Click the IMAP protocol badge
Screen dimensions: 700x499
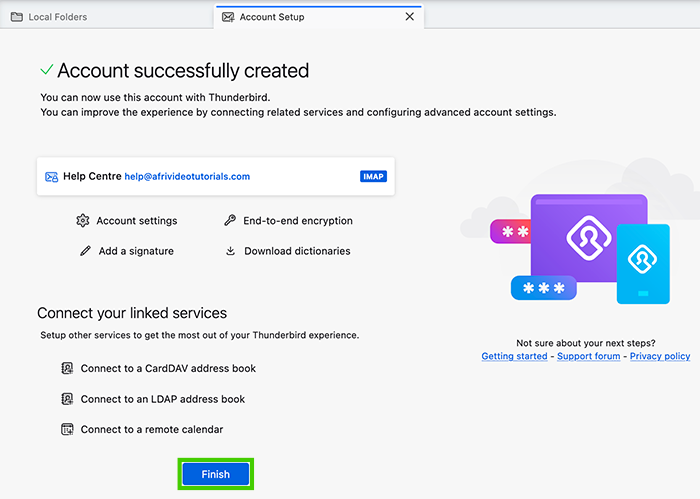coord(373,177)
